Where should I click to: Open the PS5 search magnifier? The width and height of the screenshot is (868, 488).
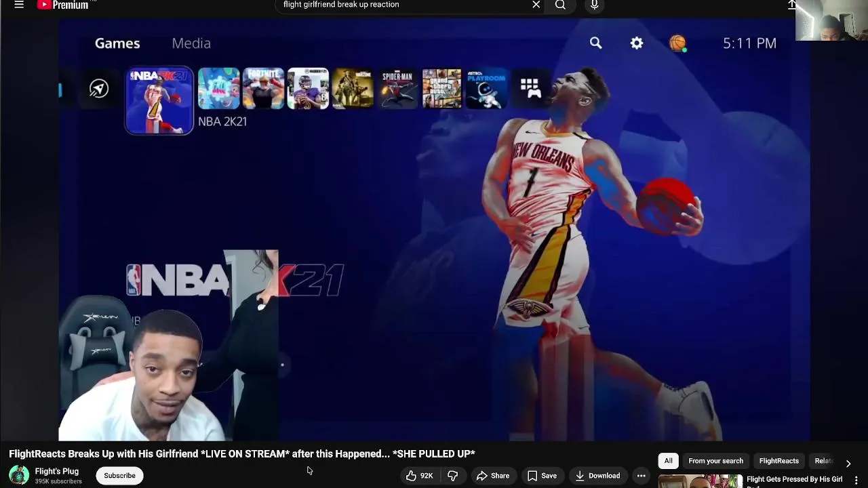click(x=595, y=43)
